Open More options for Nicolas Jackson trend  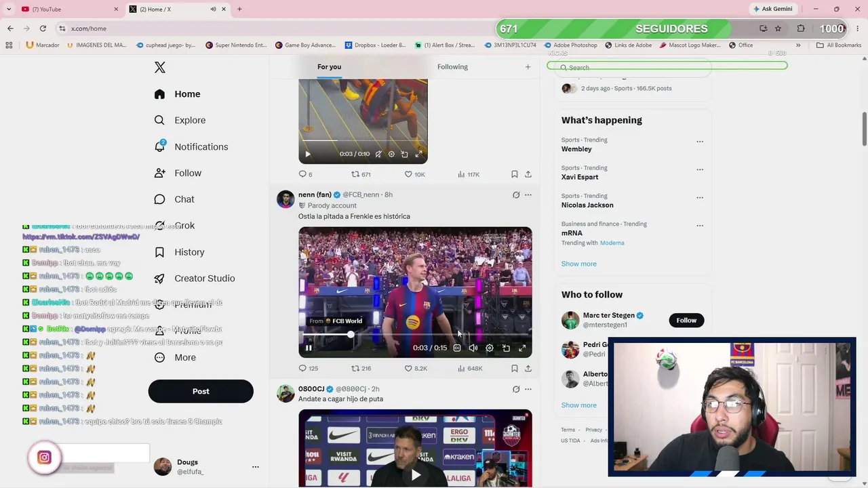[700, 198]
